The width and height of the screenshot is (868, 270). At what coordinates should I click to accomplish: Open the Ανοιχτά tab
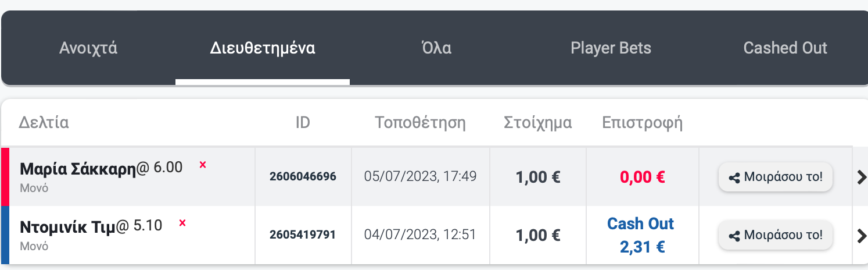pyautogui.click(x=88, y=48)
